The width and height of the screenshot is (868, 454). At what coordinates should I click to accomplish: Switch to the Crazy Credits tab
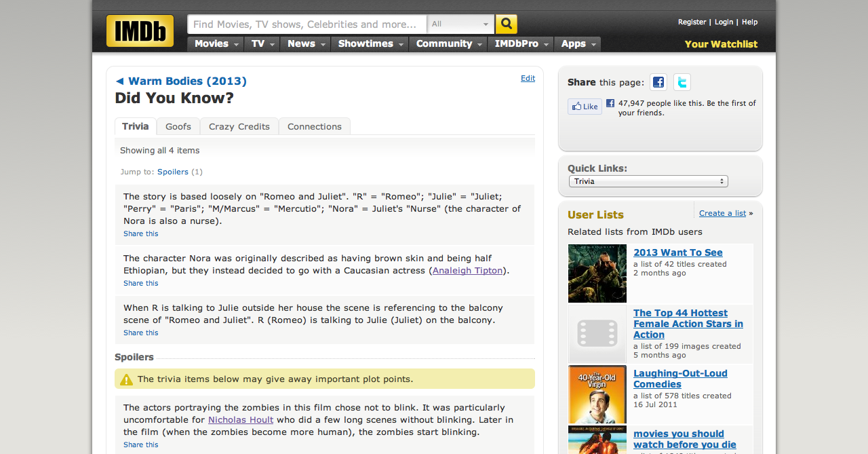tap(239, 126)
